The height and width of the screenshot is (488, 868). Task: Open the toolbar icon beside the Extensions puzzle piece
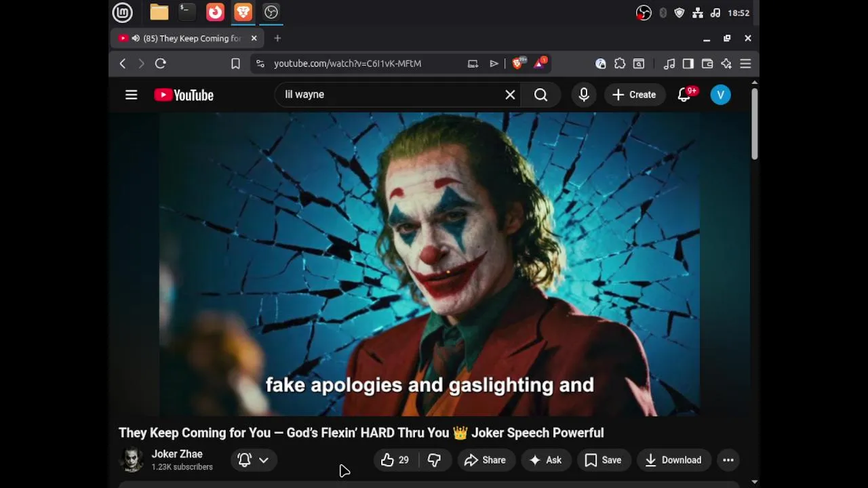[x=639, y=64]
